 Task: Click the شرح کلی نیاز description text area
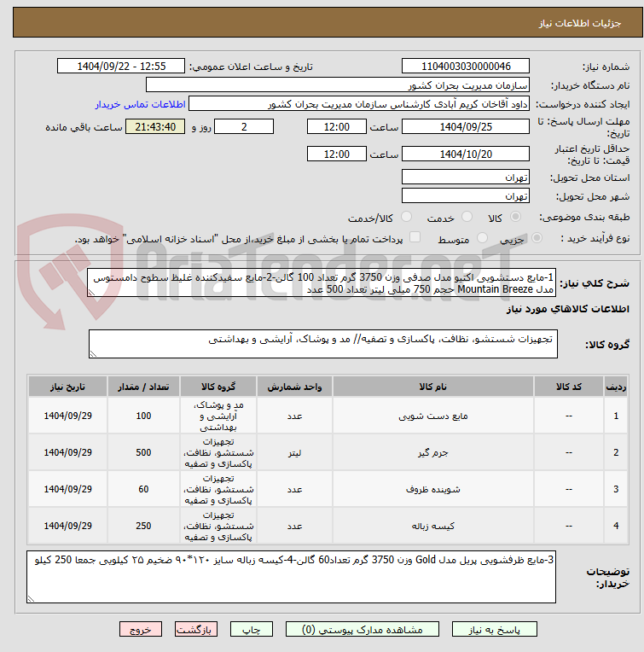pyautogui.click(x=322, y=282)
